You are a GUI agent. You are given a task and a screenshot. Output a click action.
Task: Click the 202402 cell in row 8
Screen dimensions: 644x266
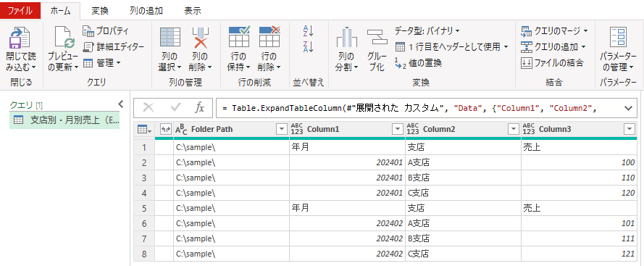point(347,254)
